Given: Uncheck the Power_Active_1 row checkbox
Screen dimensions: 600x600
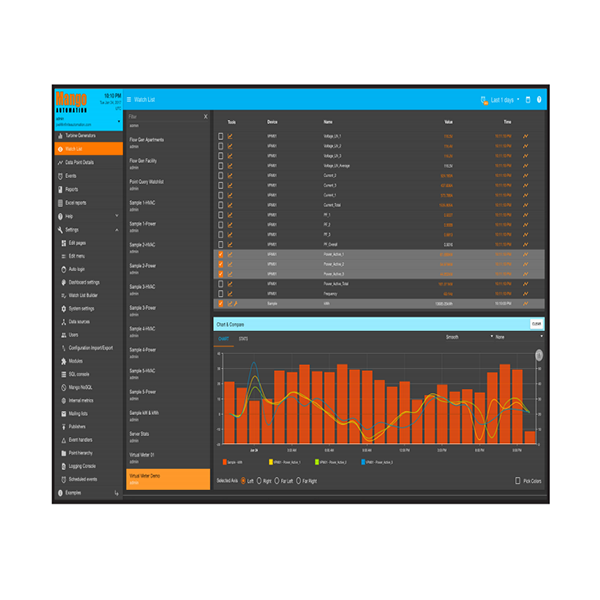Looking at the screenshot, I should point(220,254).
